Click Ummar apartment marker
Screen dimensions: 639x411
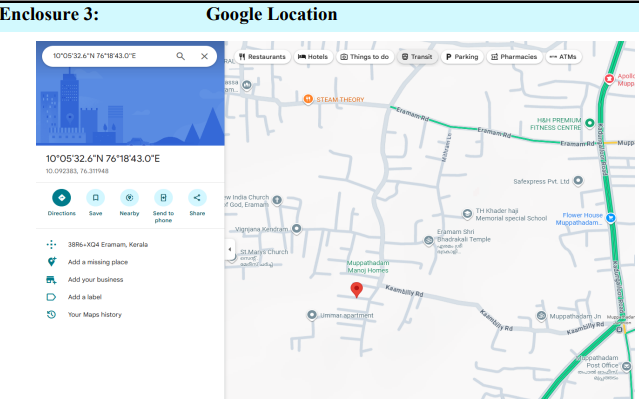pos(312,315)
